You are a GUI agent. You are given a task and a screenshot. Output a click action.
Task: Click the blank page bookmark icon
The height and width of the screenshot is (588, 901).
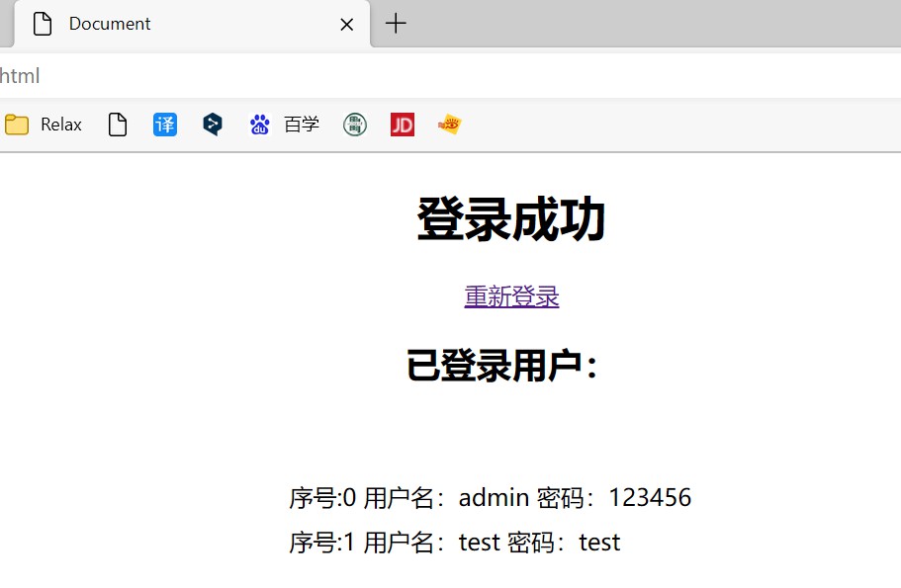point(118,125)
